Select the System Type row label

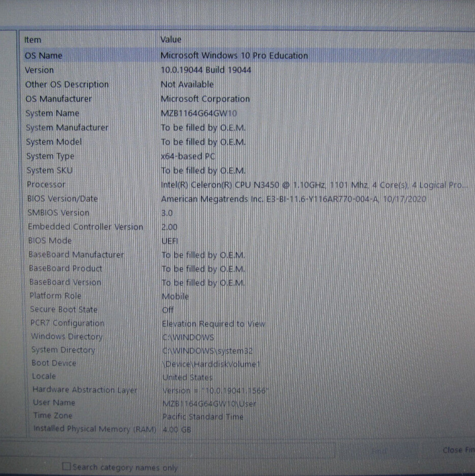coord(50,156)
